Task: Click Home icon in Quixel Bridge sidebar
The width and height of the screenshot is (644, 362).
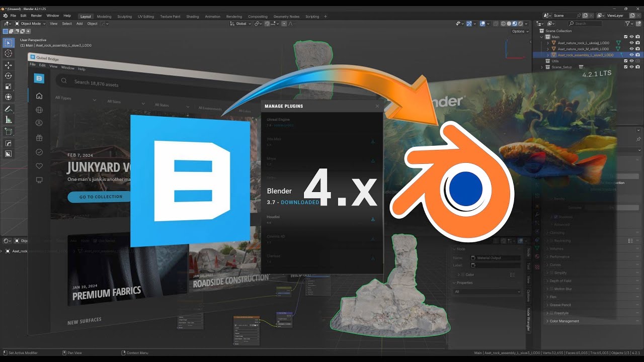Action: tap(39, 96)
